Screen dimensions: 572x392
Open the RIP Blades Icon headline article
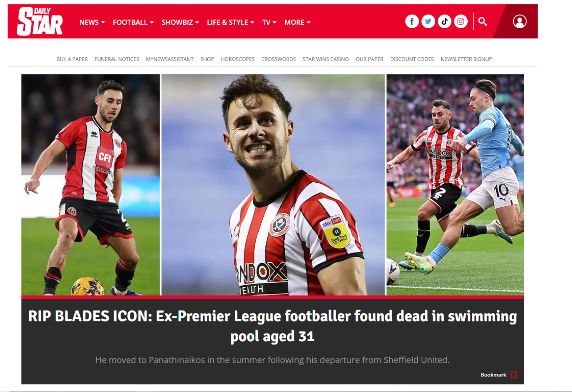(273, 326)
